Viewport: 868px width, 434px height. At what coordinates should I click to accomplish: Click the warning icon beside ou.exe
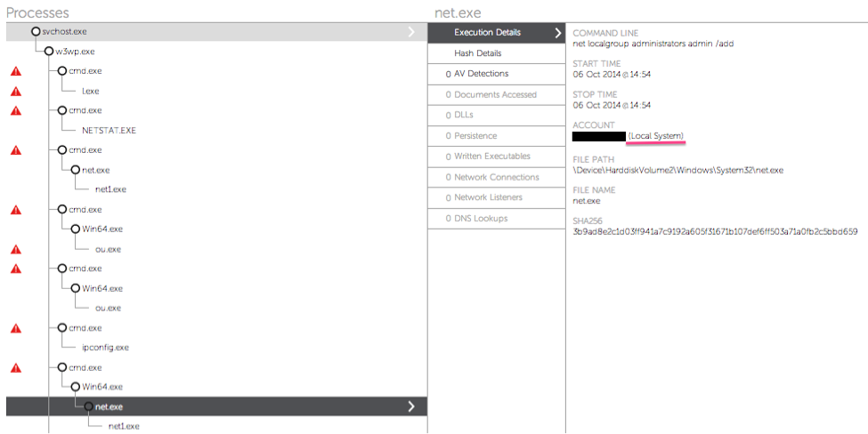[x=16, y=249]
